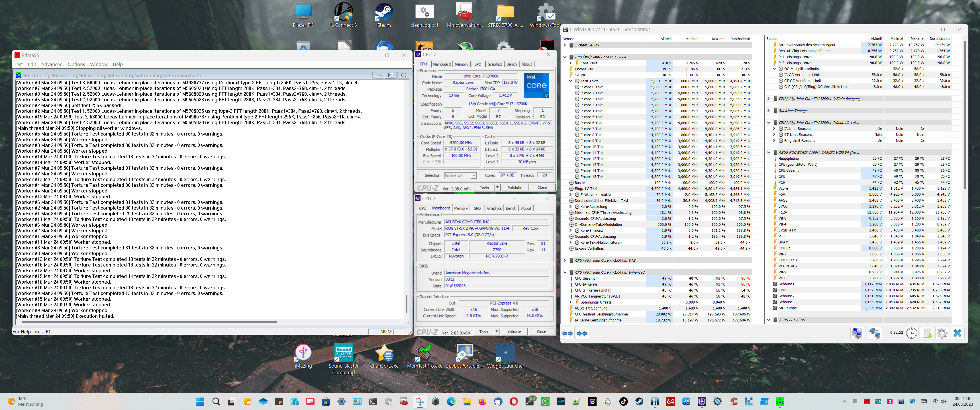Select the ChanSort.exe desktop shortcut
Viewport: 980px width, 410px height.
coord(384,356)
